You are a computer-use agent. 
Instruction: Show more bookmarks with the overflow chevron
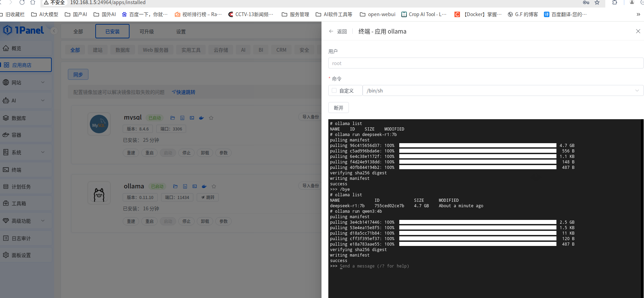[638, 14]
